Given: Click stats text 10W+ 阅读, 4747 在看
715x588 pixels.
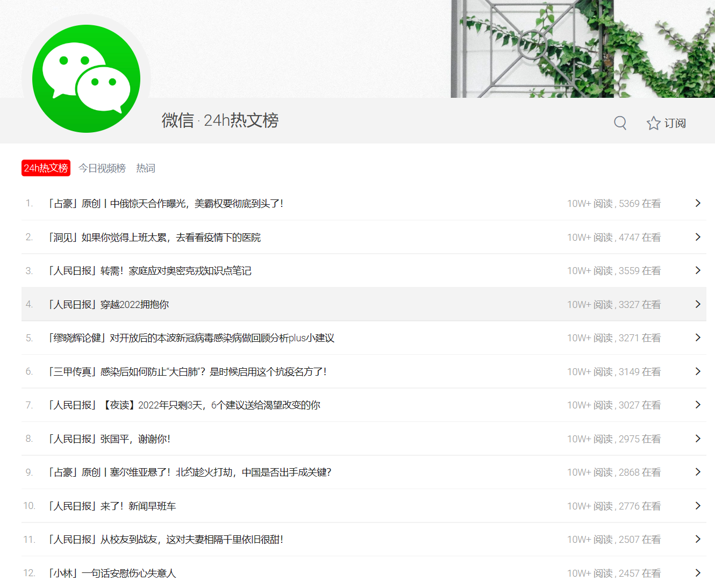Looking at the screenshot, I should (x=614, y=238).
